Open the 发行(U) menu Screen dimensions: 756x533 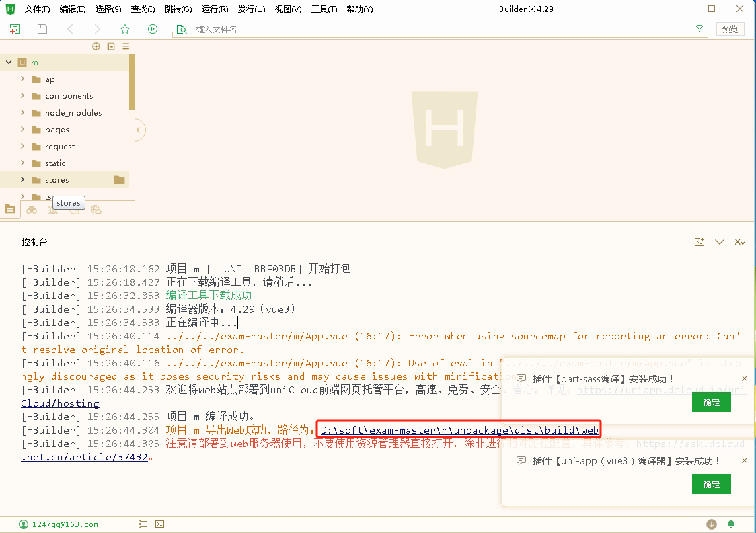[251, 9]
